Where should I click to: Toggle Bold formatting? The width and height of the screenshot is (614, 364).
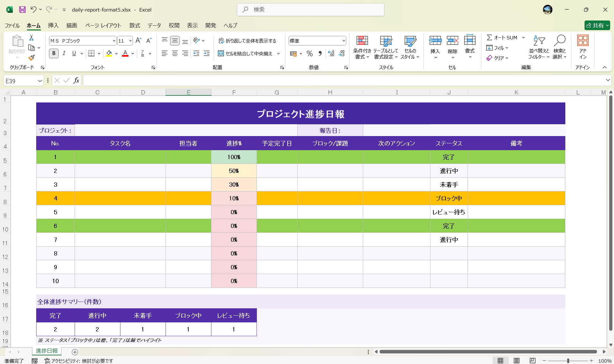pos(54,53)
